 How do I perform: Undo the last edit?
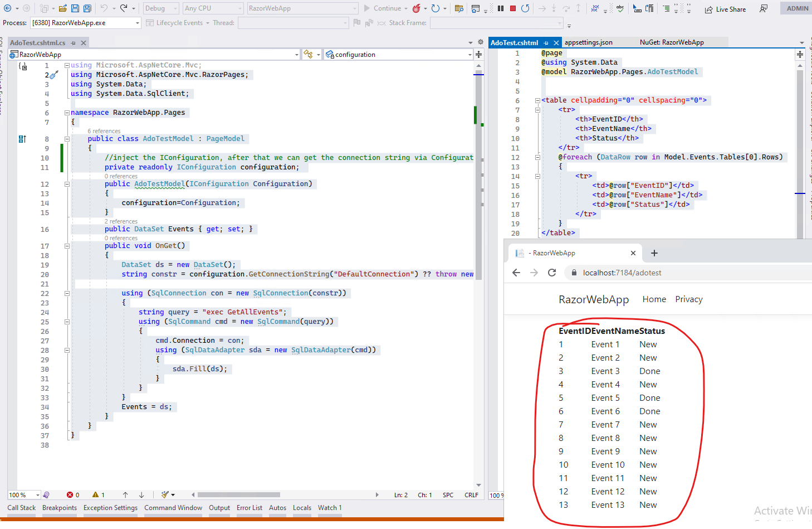click(x=104, y=8)
